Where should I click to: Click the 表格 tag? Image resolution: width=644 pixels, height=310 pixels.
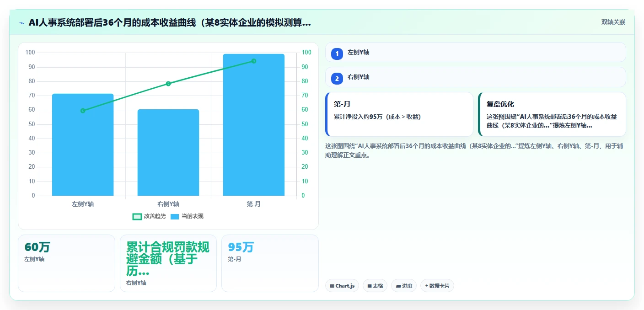point(375,286)
